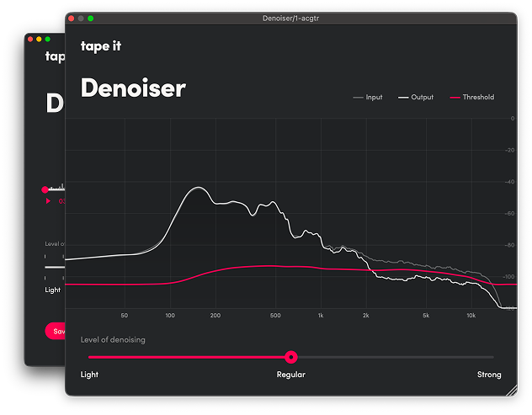Image resolution: width=532 pixels, height=415 pixels.
Task: Click the 100 frequency axis label
Action: click(x=170, y=316)
